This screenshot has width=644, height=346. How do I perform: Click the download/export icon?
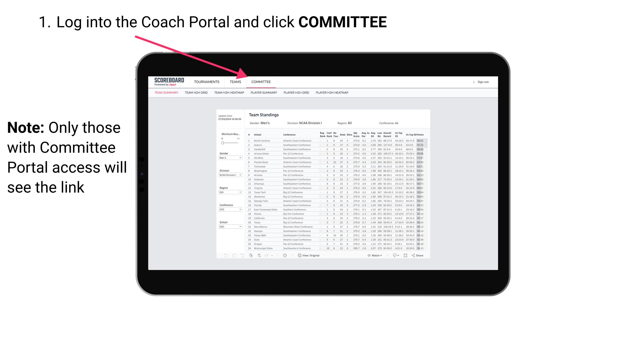pyautogui.click(x=393, y=256)
